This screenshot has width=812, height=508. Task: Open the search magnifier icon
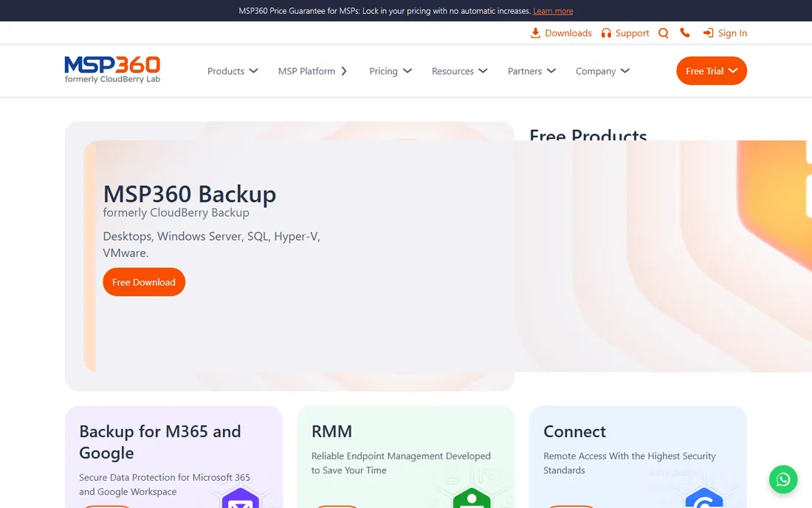coord(664,33)
